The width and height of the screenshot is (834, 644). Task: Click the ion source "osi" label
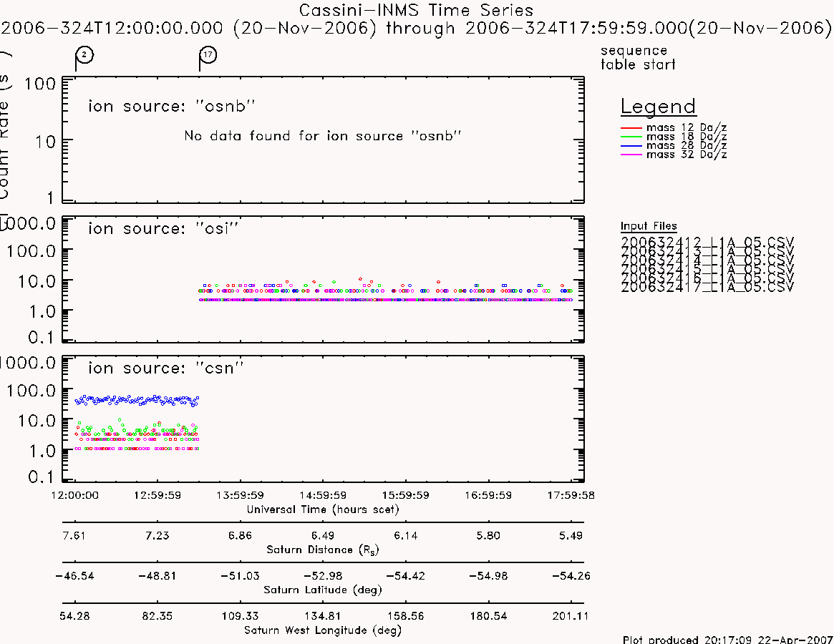(x=163, y=229)
